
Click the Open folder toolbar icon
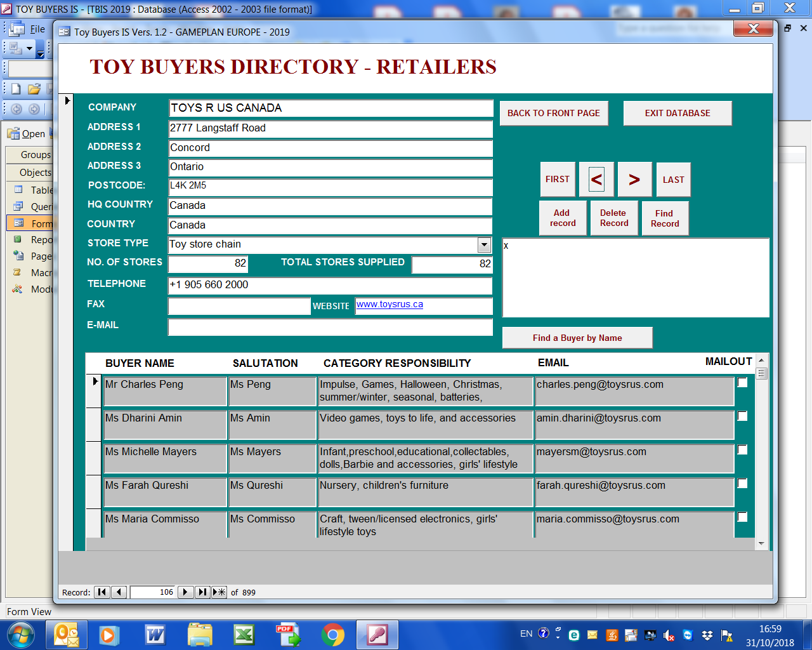point(34,89)
